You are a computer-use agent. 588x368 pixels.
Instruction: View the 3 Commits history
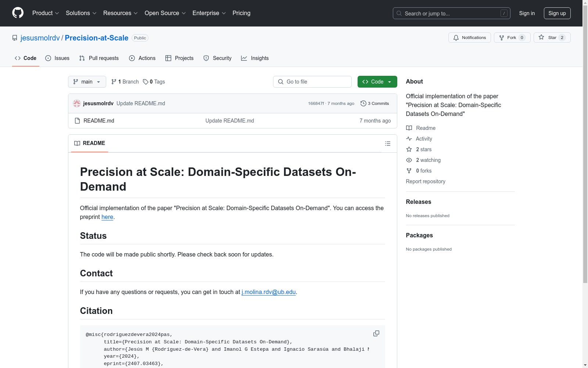coord(375,103)
